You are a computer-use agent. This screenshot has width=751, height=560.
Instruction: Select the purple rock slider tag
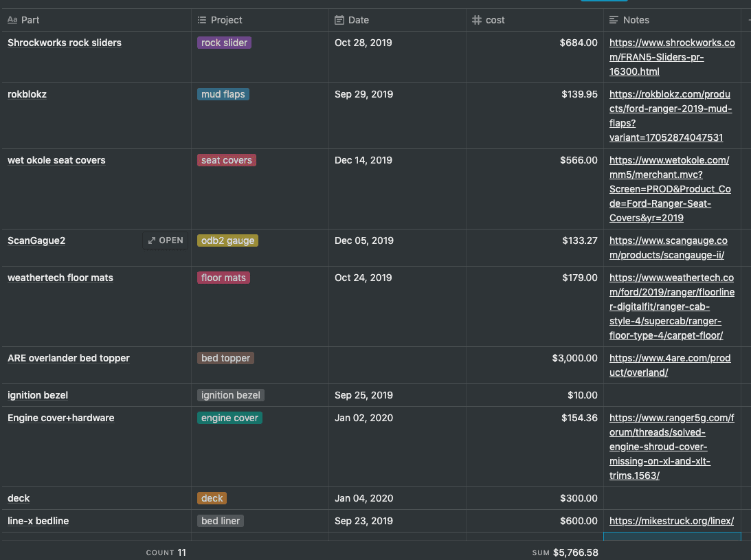click(224, 43)
